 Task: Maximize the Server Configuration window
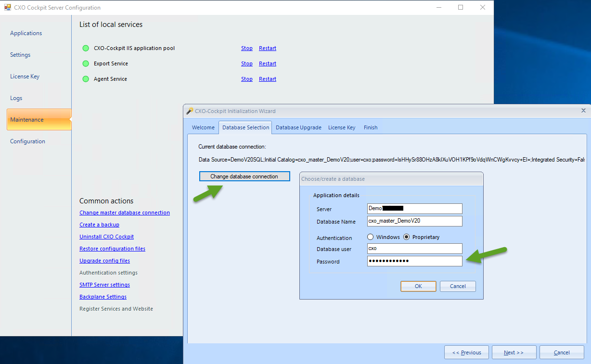[x=461, y=7]
